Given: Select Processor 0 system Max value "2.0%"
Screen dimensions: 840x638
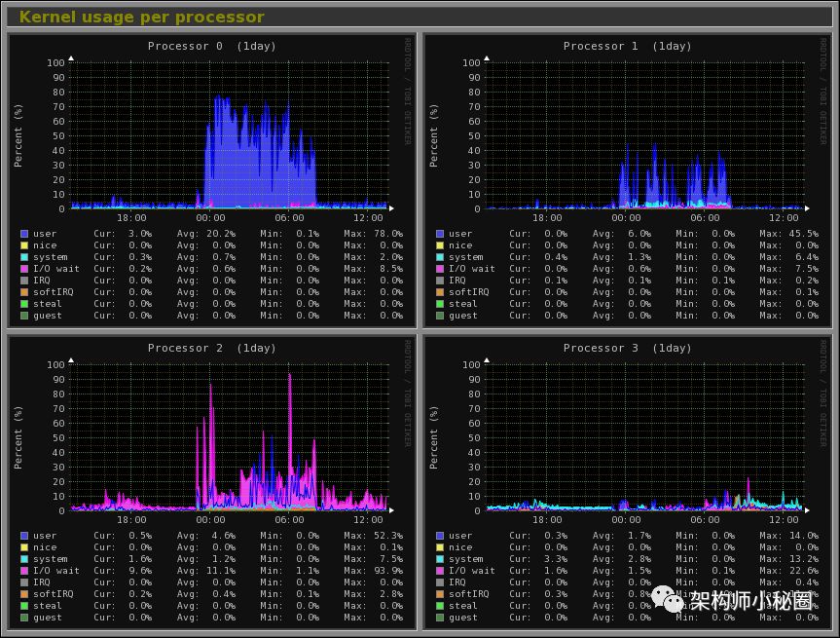Looking at the screenshot, I should click(391, 257).
